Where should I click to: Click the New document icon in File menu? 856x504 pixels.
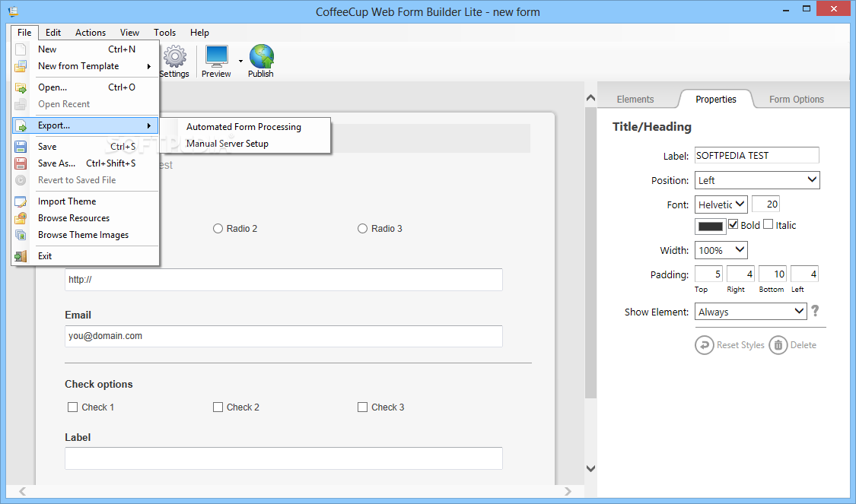21,49
